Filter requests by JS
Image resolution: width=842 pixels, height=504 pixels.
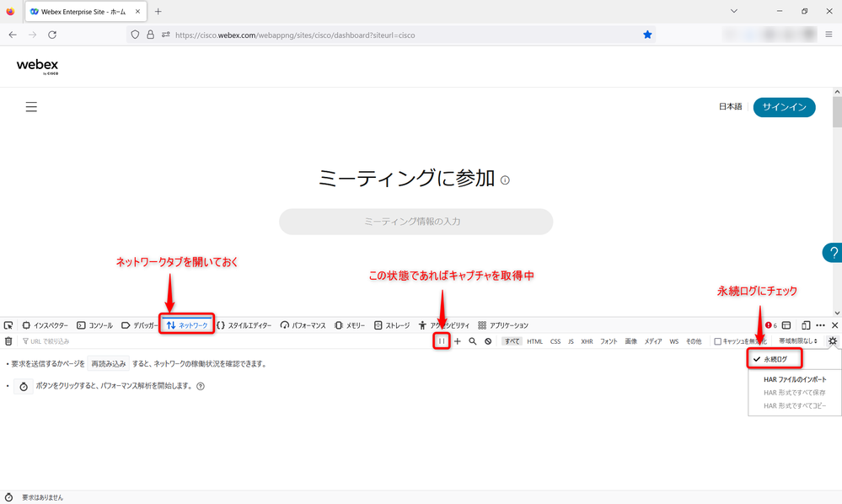coord(571,341)
